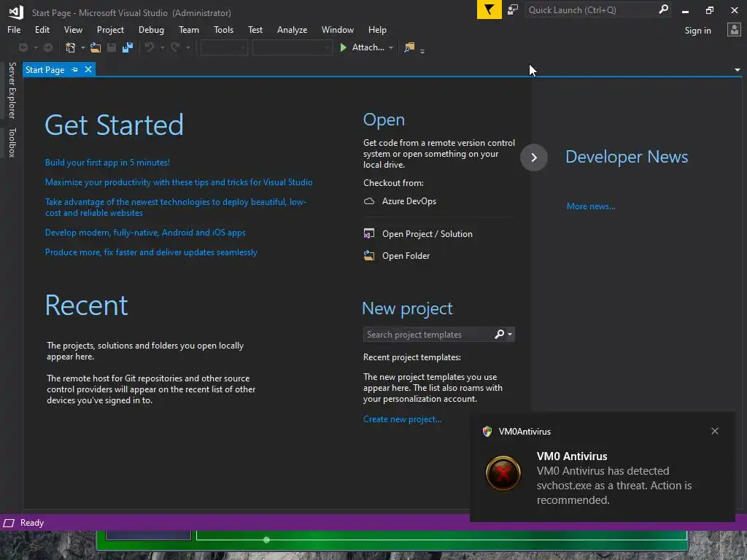The image size is (747, 560).
Task: Open the Solution Configurations combo box
Action: point(224,47)
